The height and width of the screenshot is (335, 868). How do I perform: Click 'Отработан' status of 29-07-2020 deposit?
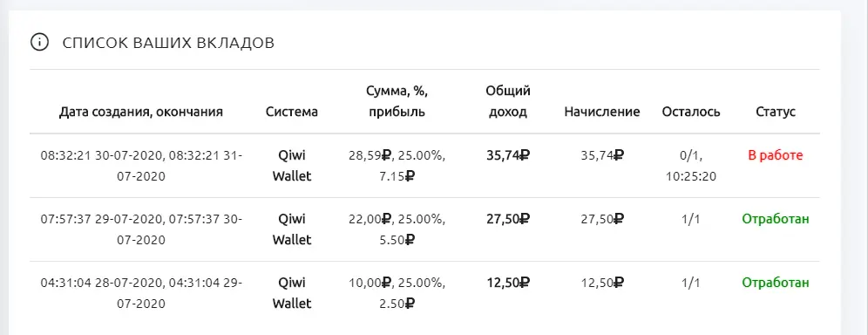(x=776, y=219)
